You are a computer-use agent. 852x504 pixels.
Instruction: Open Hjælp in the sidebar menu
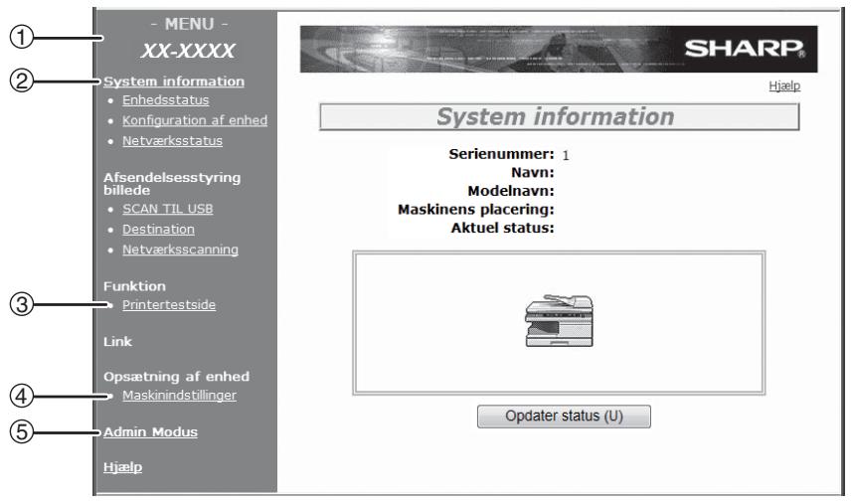pyautogui.click(x=123, y=467)
